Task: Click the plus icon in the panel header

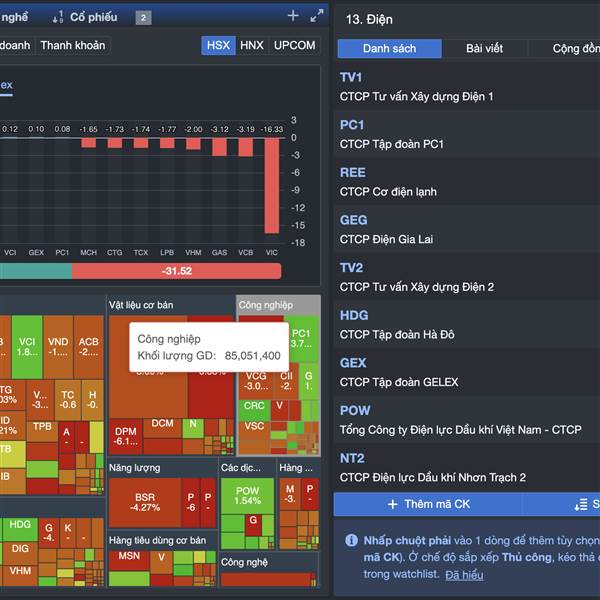Action: pos(293,16)
